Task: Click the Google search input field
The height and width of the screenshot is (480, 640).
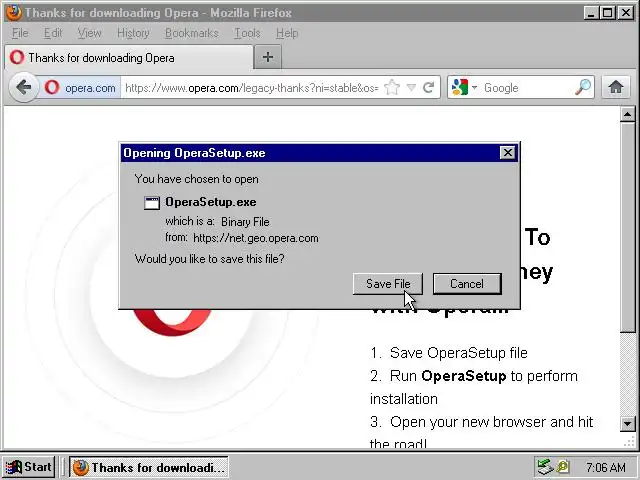Action: click(x=529, y=87)
